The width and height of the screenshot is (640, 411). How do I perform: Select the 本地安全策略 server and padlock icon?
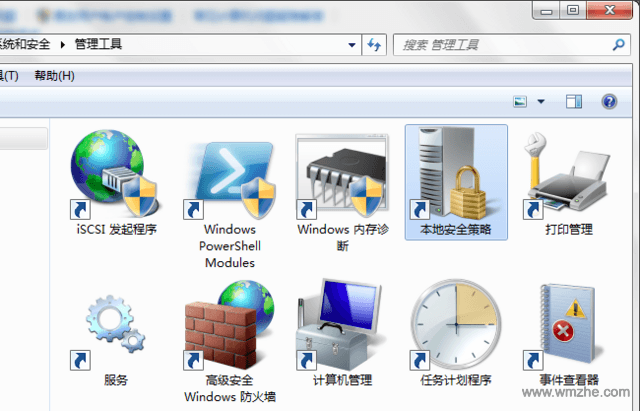tap(456, 173)
